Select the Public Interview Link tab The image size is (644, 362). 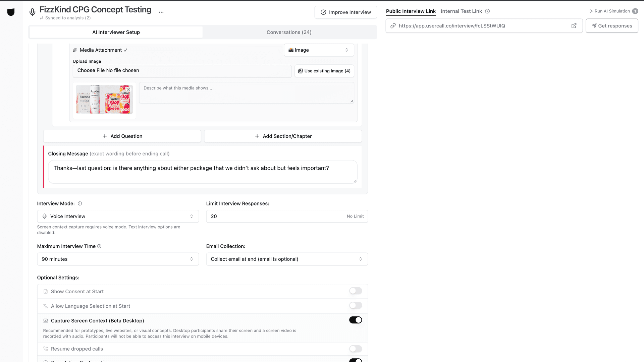(411, 11)
